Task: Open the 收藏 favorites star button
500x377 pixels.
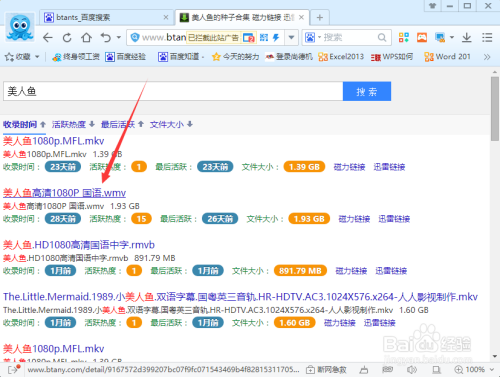Action: click(18, 57)
